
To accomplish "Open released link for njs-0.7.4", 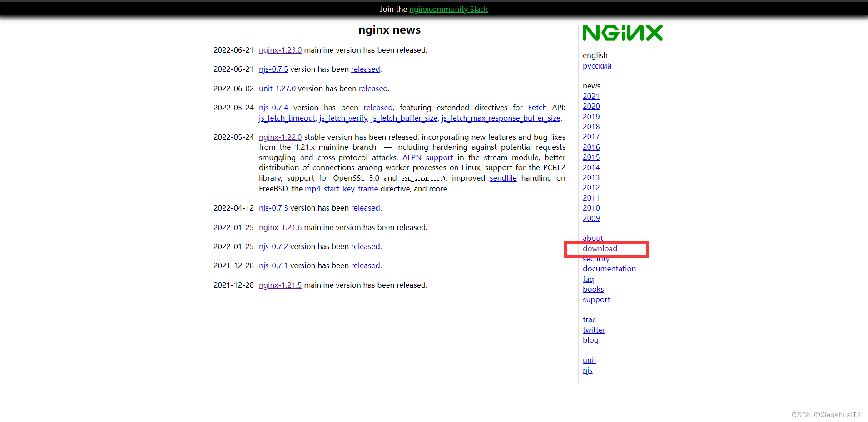I will (378, 108).
